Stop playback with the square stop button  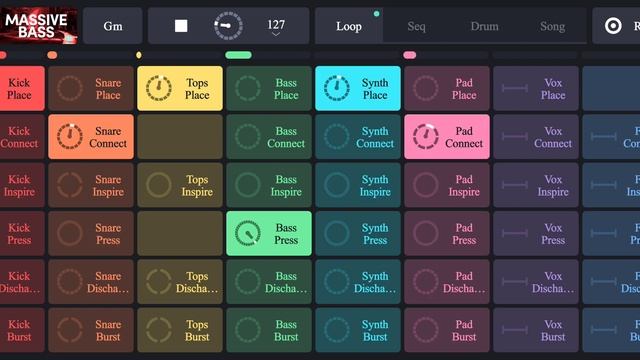[181, 26]
